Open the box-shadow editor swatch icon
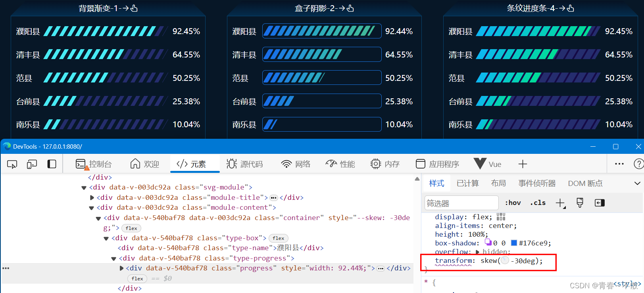Screen dimensions: 644x293 click(x=488, y=242)
